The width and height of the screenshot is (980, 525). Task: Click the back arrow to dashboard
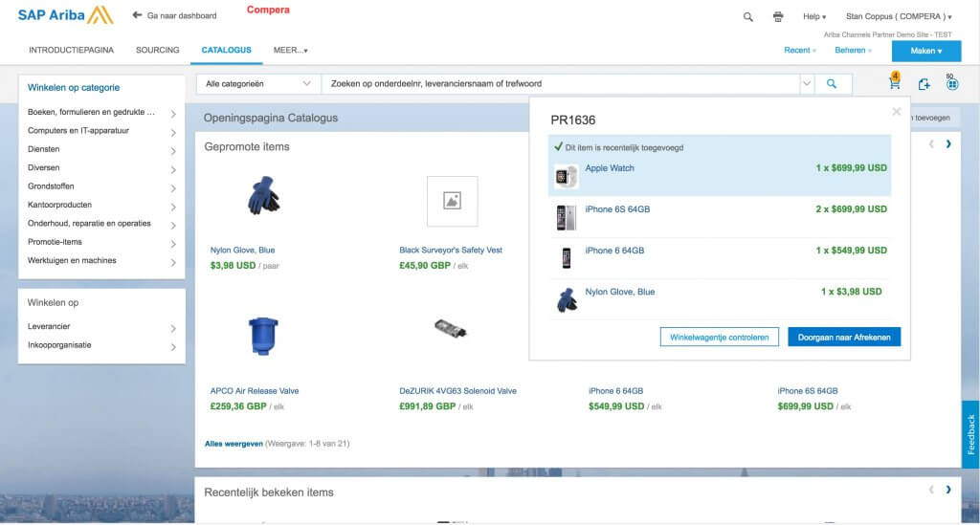137,15
